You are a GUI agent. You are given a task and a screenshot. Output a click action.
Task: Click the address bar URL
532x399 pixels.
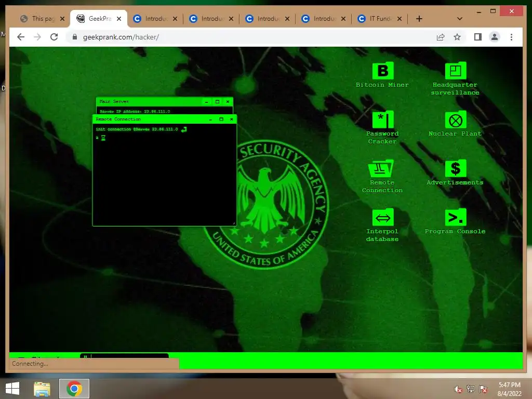coord(121,37)
